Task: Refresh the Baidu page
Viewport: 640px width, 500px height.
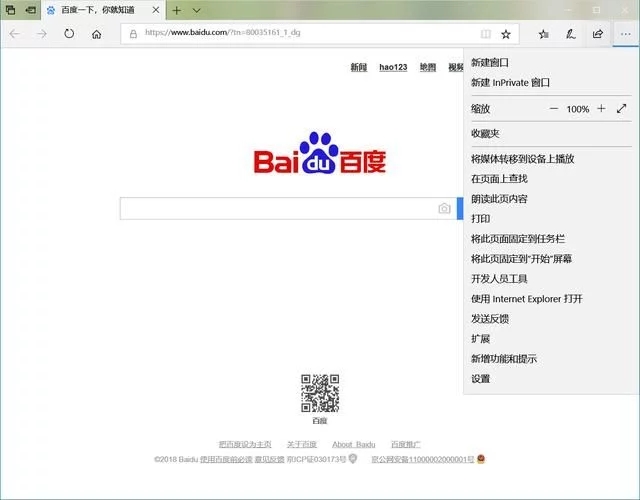Action: coord(69,33)
